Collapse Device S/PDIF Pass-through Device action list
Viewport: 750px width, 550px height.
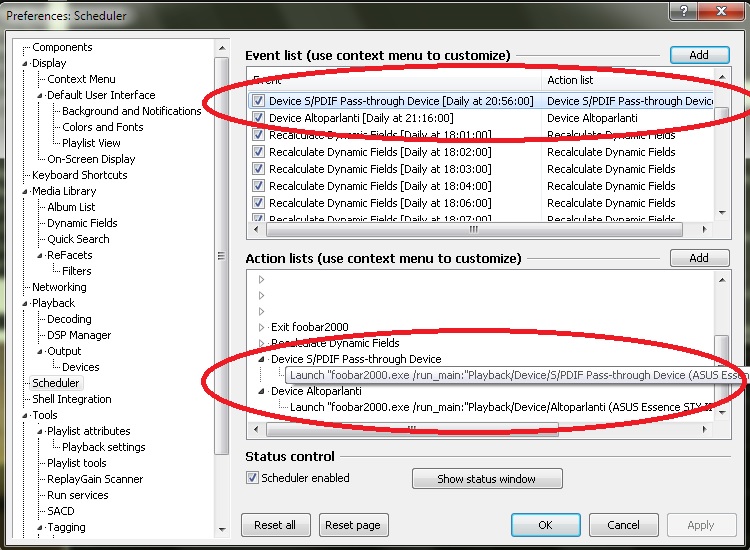[x=261, y=359]
